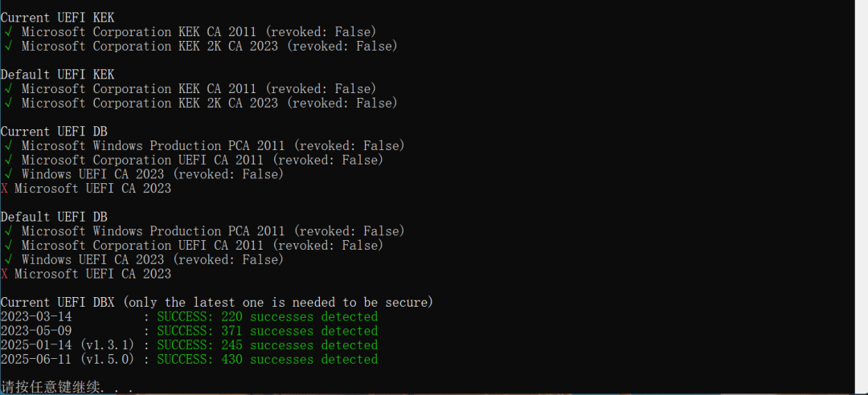Click the 2023-03-14 date entry

point(36,316)
